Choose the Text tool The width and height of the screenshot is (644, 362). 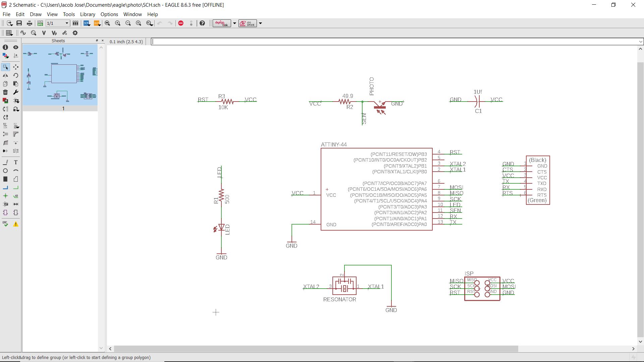point(16,162)
